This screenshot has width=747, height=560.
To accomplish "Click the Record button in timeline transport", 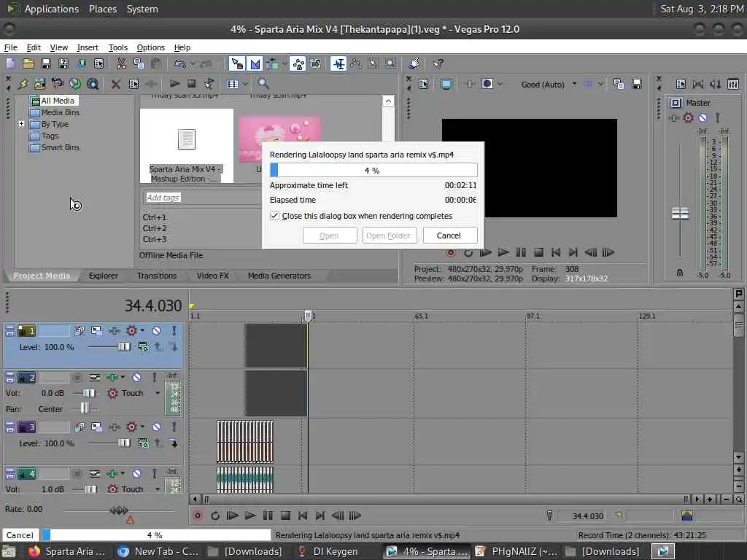I will click(197, 516).
